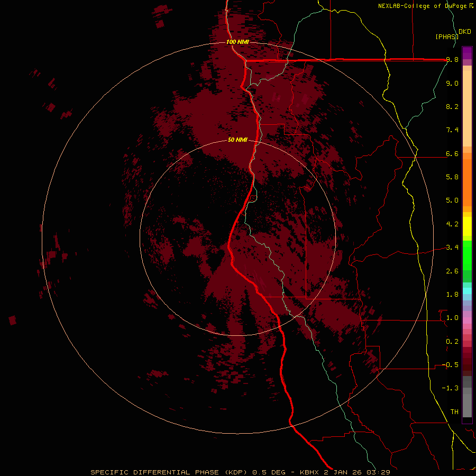
Task: Click the NEXLAB-College of DuPage label
Action: coord(422,6)
